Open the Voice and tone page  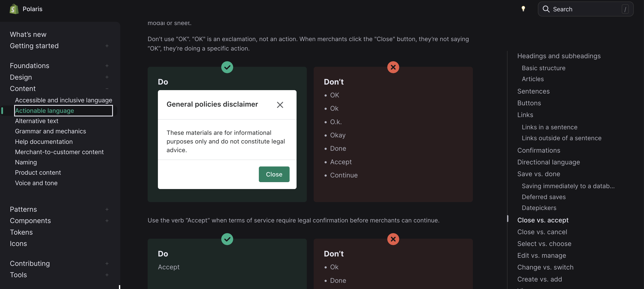36,183
